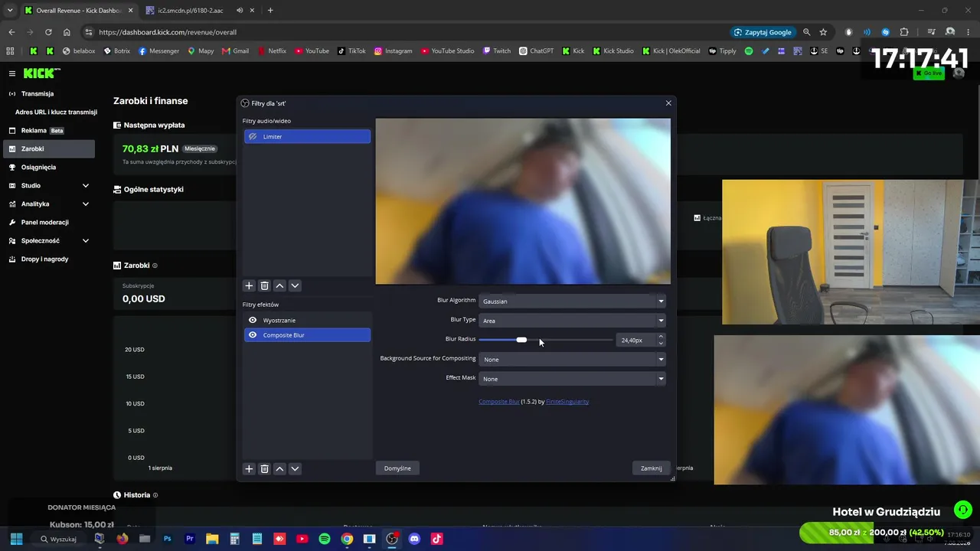Decrease Blur Radius with the down arrow
Viewport: 980px width, 551px height.
(x=661, y=343)
